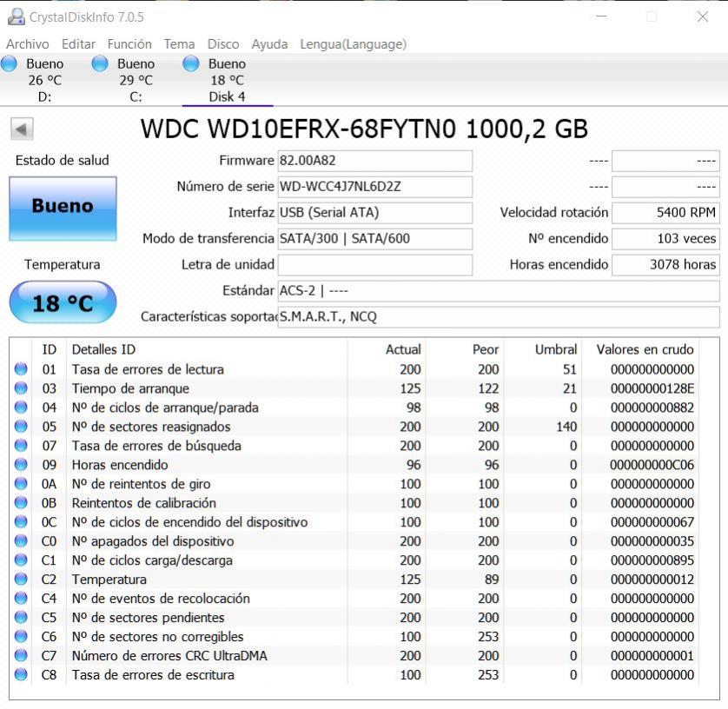This screenshot has height=709, width=728.
Task: Switch to the D: disk tab
Action: tap(45, 80)
